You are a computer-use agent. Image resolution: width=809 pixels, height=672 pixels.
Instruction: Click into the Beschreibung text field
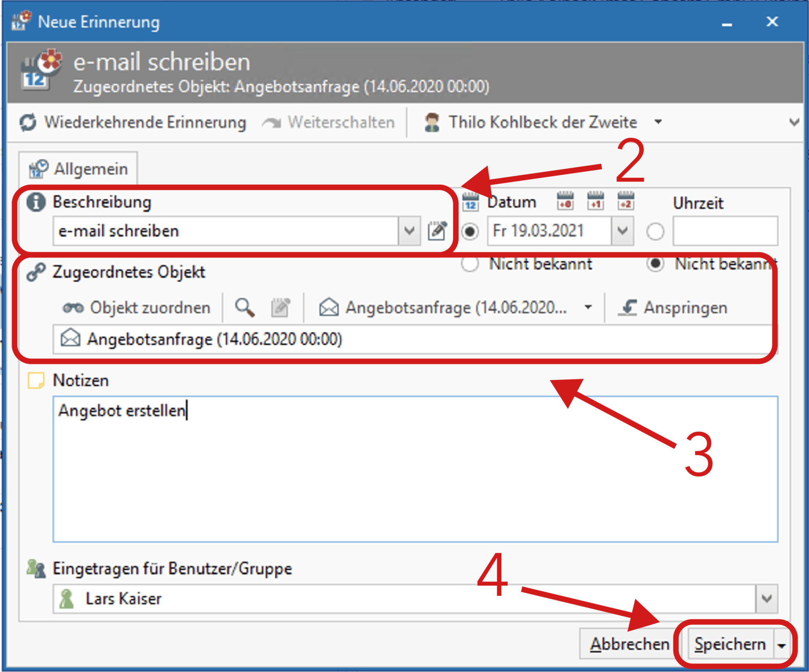226,231
